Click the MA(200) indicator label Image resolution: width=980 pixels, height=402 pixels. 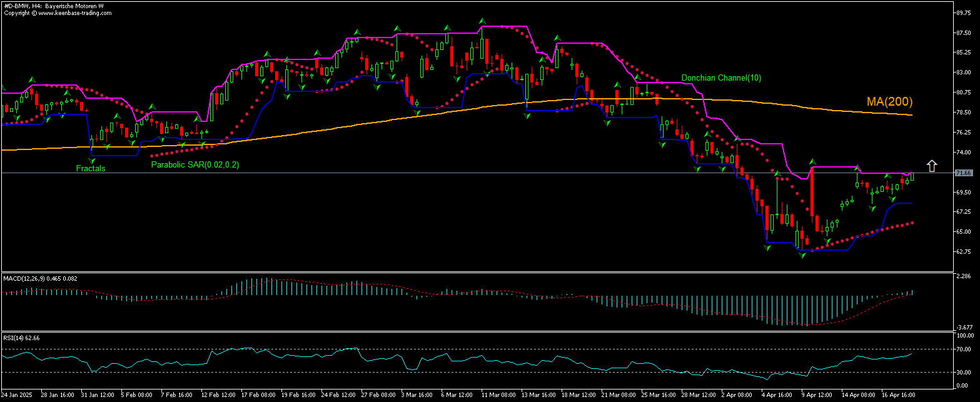pos(889,101)
